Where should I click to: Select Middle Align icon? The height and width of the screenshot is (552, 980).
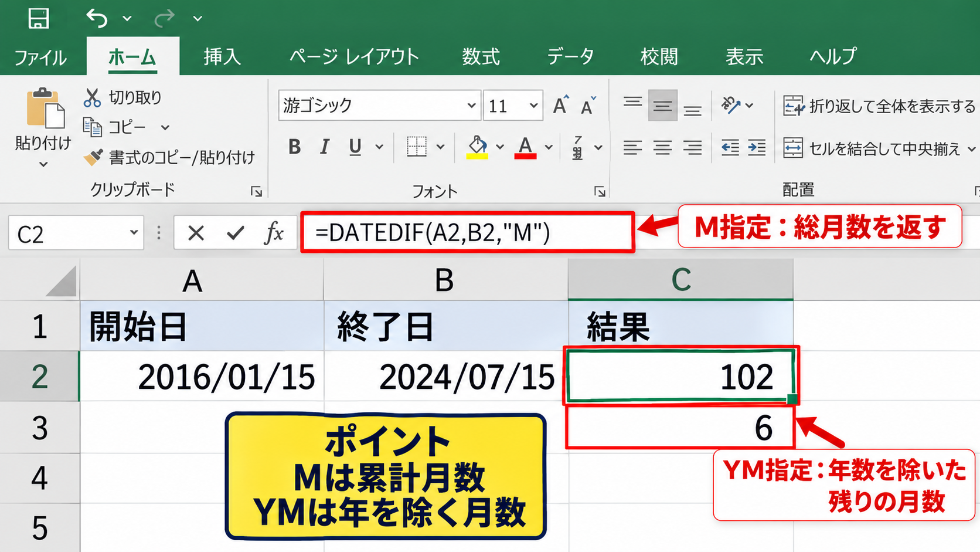(x=663, y=106)
